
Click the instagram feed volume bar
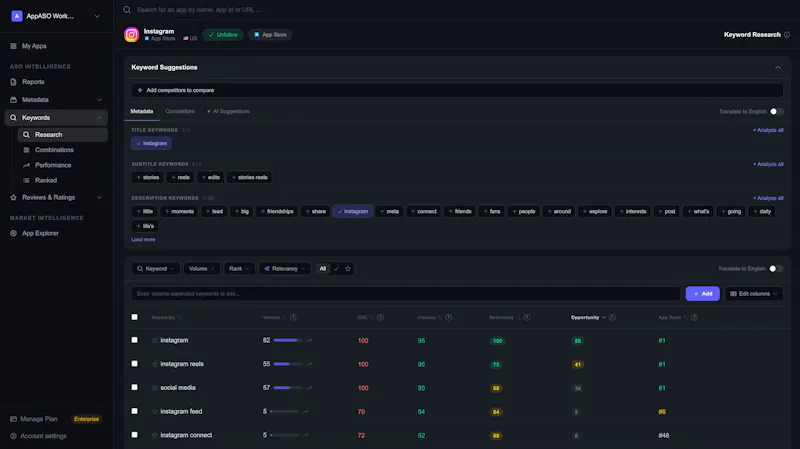(x=284, y=412)
